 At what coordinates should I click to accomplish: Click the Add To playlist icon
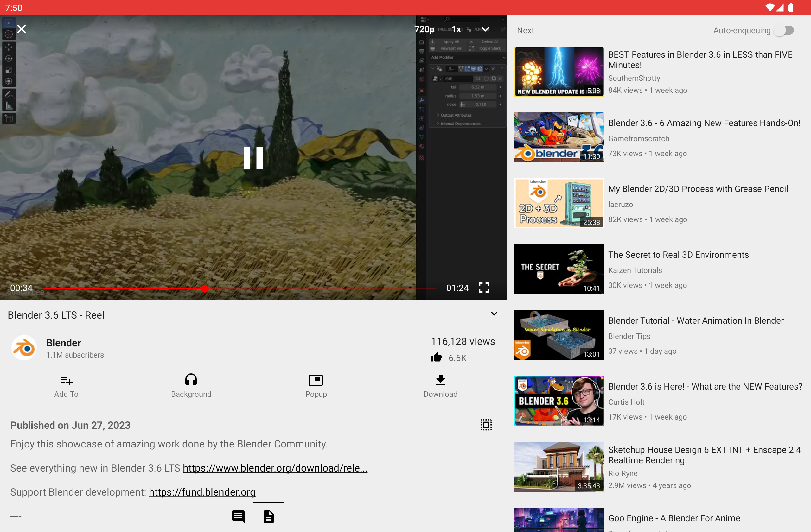click(66, 380)
